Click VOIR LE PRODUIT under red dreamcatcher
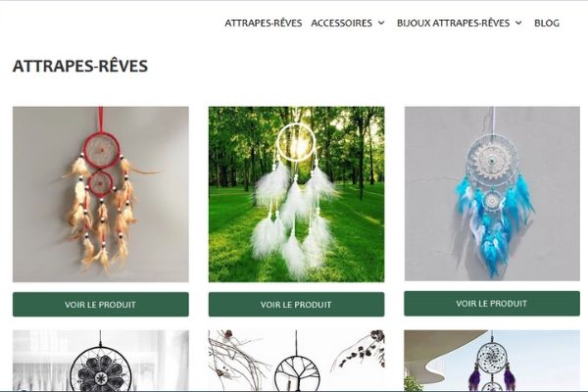The height and width of the screenshot is (392, 588). click(101, 304)
